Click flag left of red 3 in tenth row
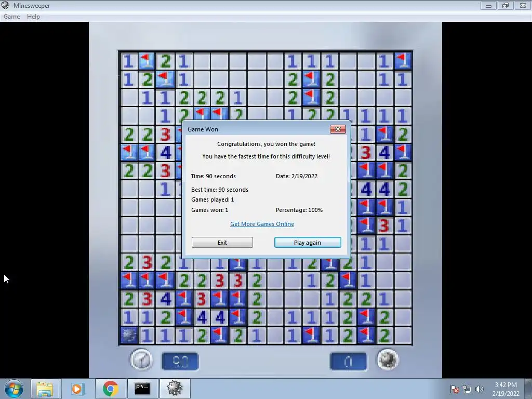Screen dimensions: 532x399 [366, 225]
